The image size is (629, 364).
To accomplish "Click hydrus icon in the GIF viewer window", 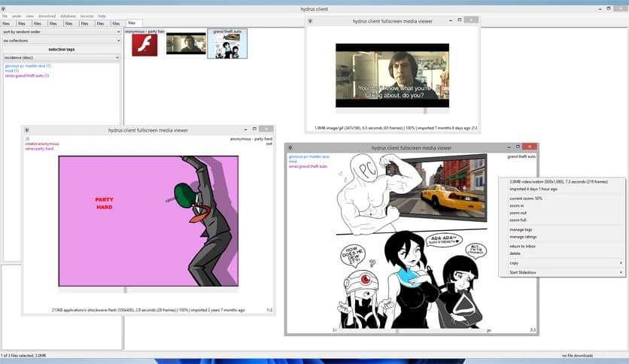I will point(310,21).
